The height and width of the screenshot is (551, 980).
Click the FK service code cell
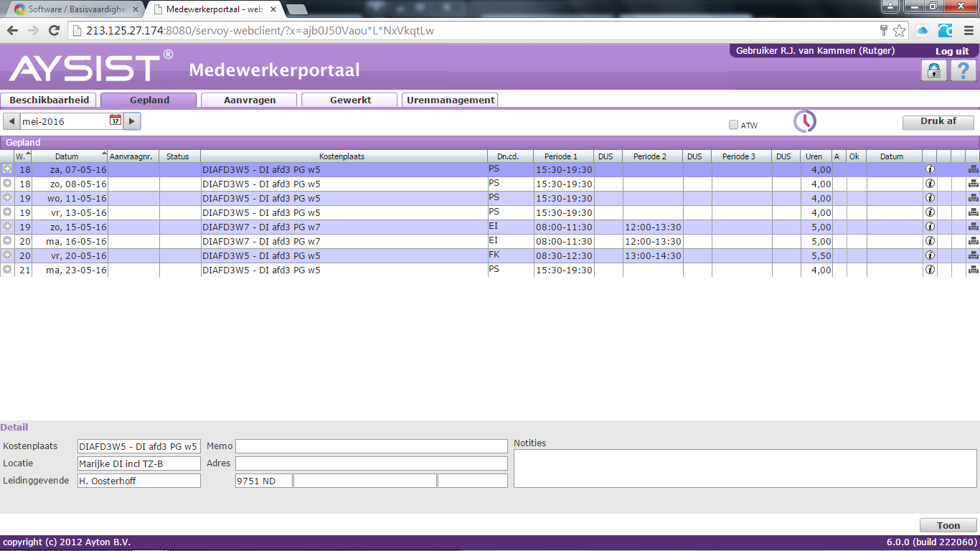coord(510,255)
